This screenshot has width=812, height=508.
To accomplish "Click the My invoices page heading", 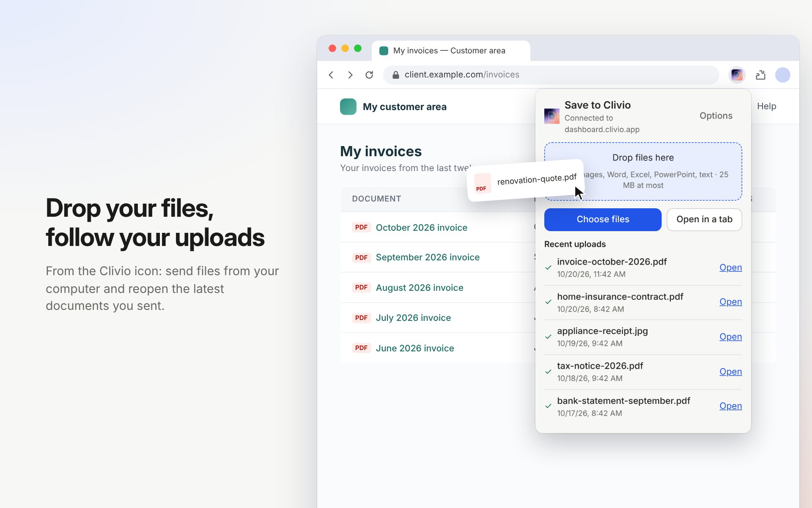I will 381,152.
